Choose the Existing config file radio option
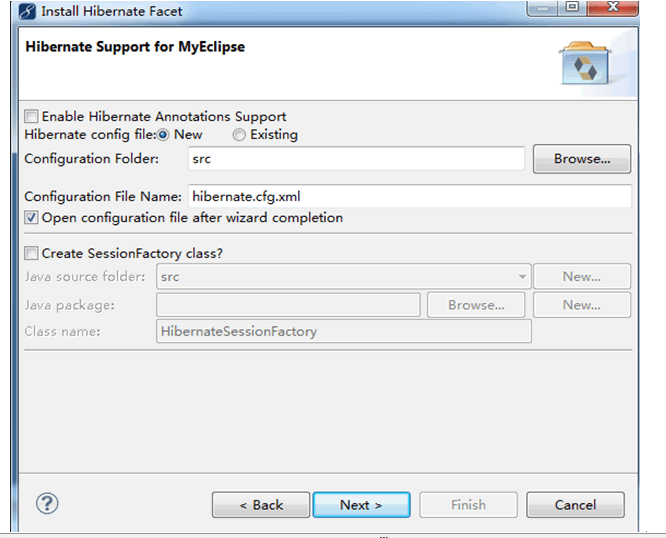This screenshot has height=538, width=666. tap(239, 135)
